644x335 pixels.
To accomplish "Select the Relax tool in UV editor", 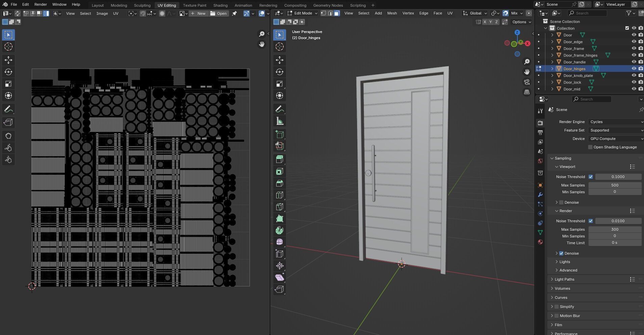I will point(8,148).
